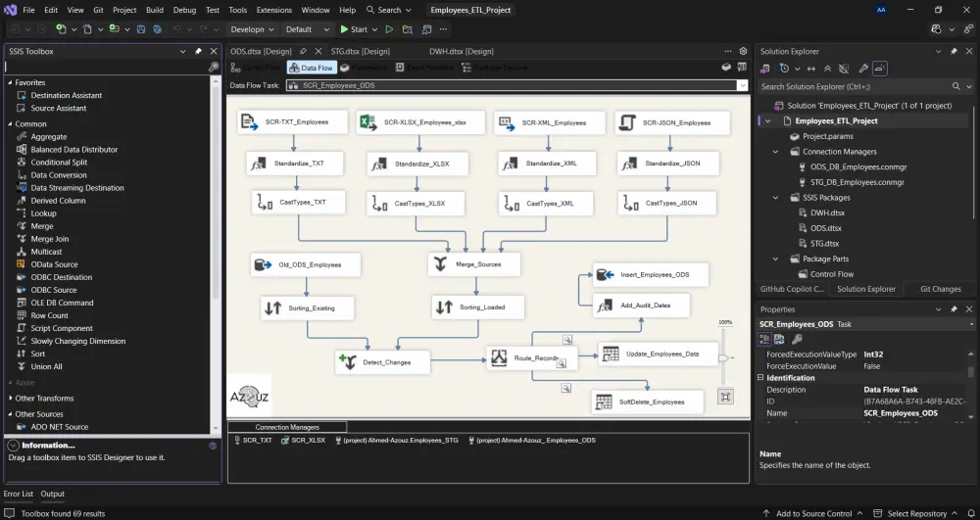This screenshot has height=520, width=980.
Task: Open the Error List tab
Action: [18, 494]
